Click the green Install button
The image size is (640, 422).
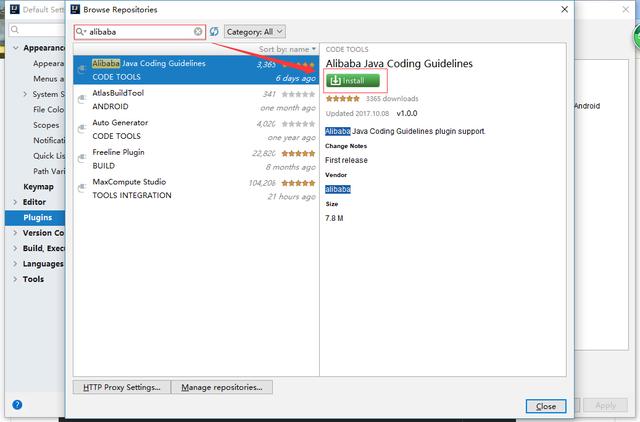click(x=353, y=80)
